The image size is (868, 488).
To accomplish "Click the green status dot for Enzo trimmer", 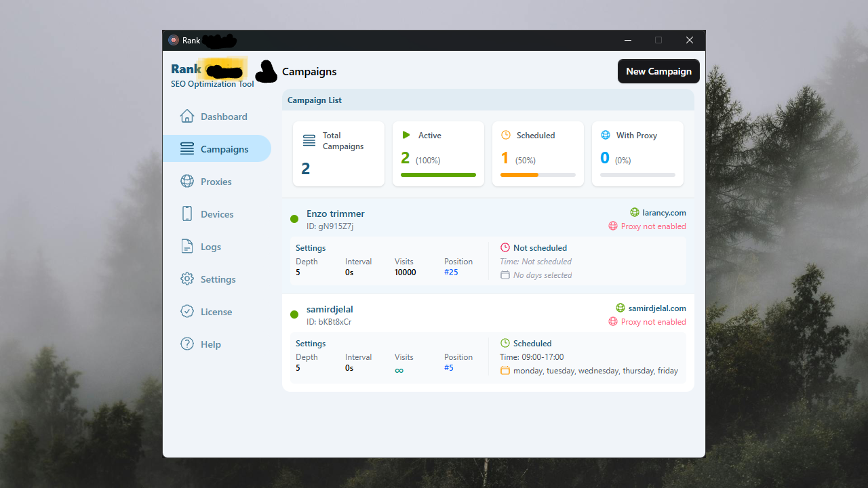I will point(294,219).
